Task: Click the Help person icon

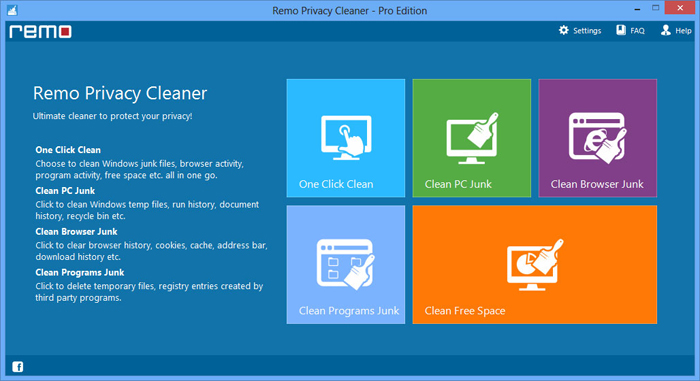Action: tap(666, 30)
